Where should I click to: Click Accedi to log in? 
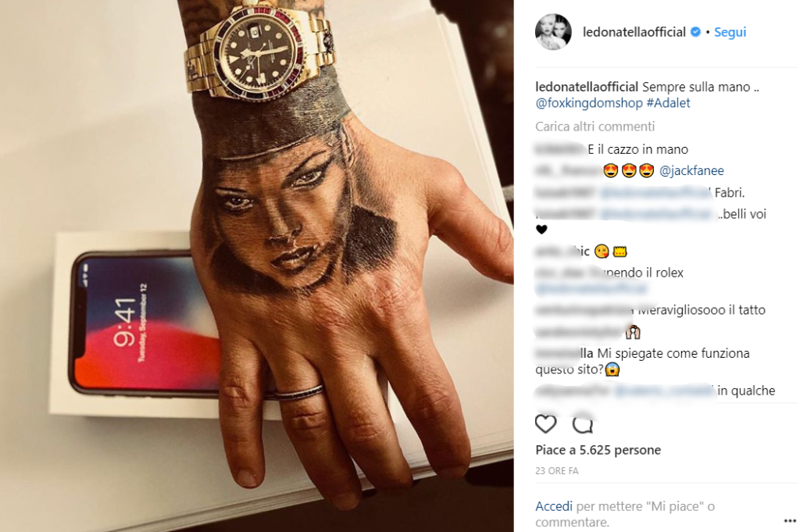[554, 506]
